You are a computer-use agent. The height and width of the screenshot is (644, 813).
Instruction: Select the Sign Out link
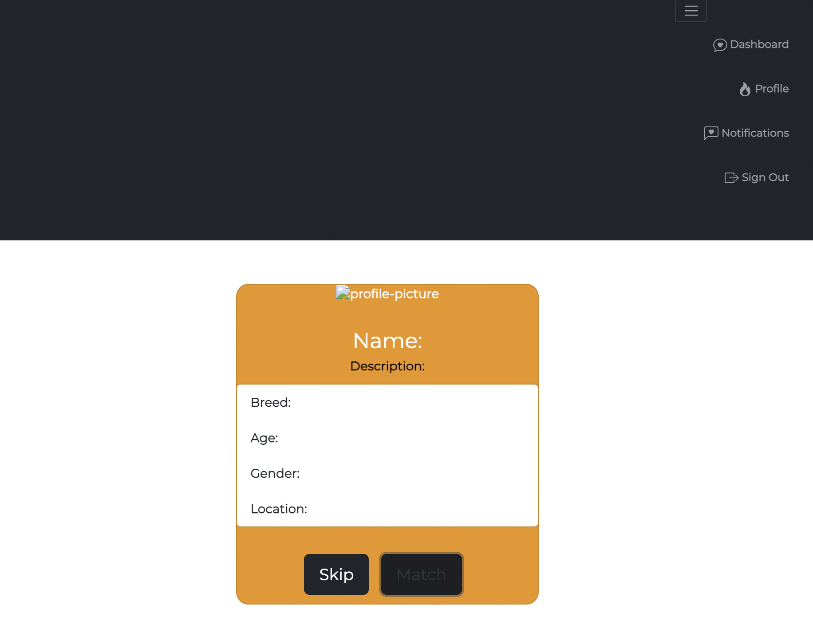(757, 177)
